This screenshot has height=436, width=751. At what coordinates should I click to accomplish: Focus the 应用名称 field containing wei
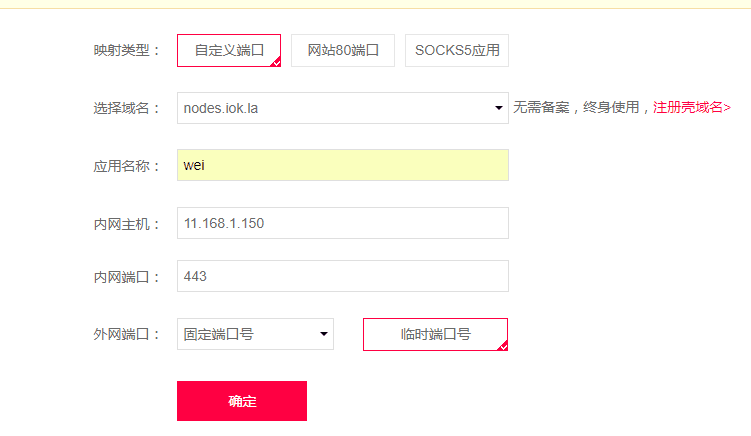tap(342, 165)
